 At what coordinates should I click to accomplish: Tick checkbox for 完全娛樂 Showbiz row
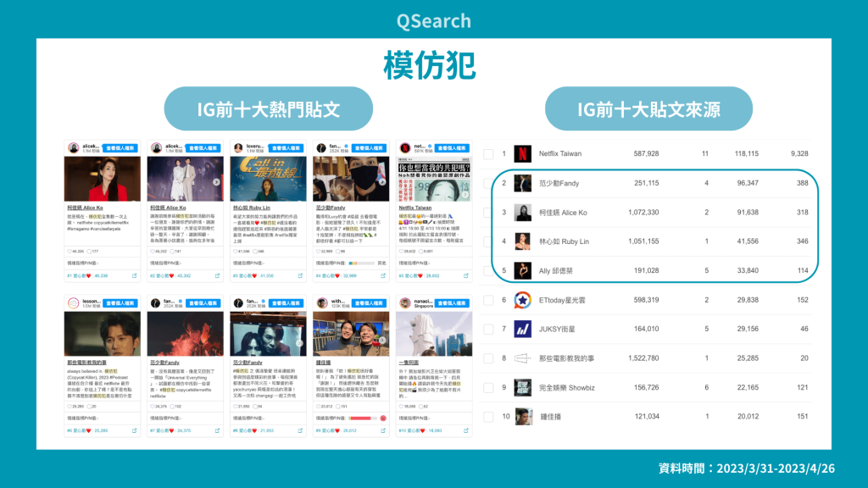click(x=488, y=388)
